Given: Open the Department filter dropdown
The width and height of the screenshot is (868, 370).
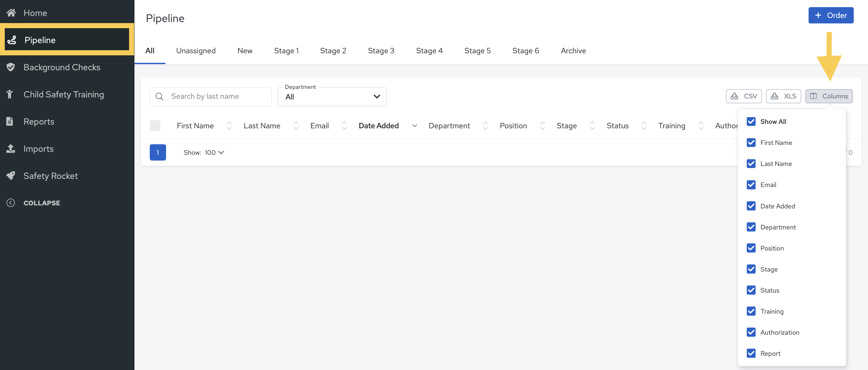Looking at the screenshot, I should click(332, 97).
